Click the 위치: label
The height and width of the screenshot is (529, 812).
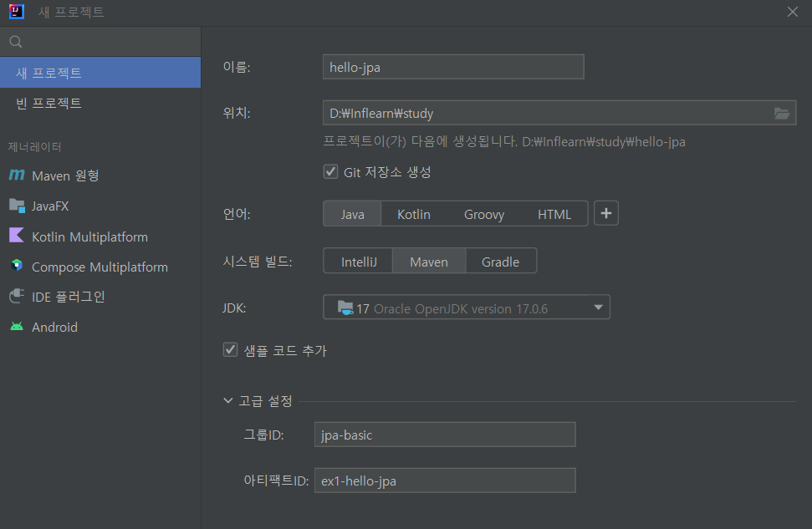[237, 112]
